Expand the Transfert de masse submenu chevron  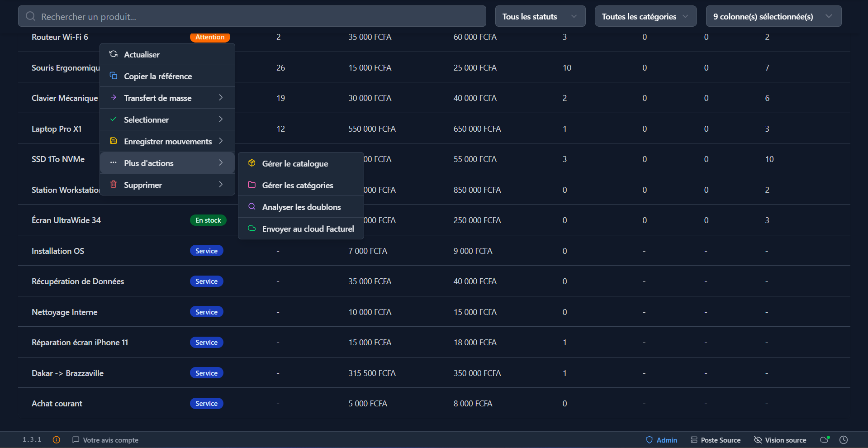(221, 98)
